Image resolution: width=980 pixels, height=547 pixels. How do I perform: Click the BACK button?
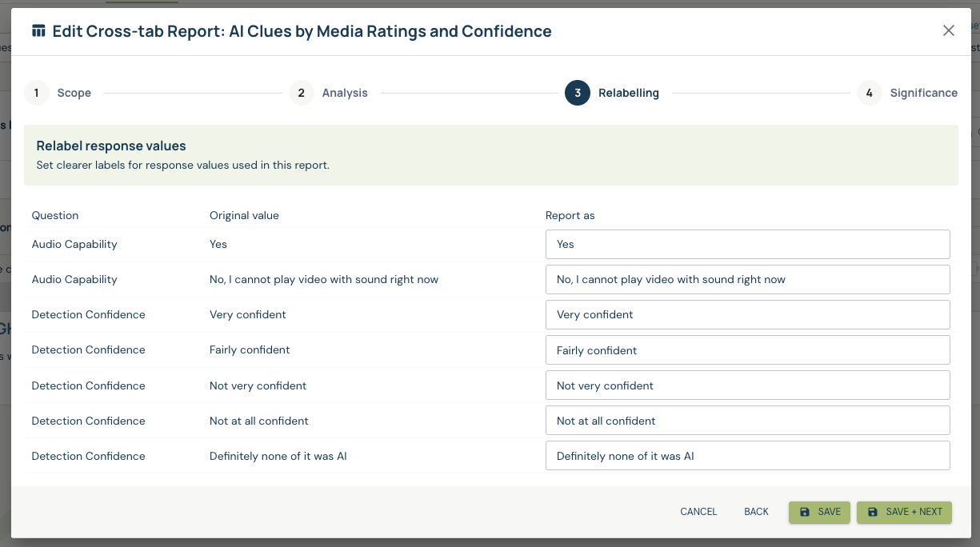(x=756, y=512)
